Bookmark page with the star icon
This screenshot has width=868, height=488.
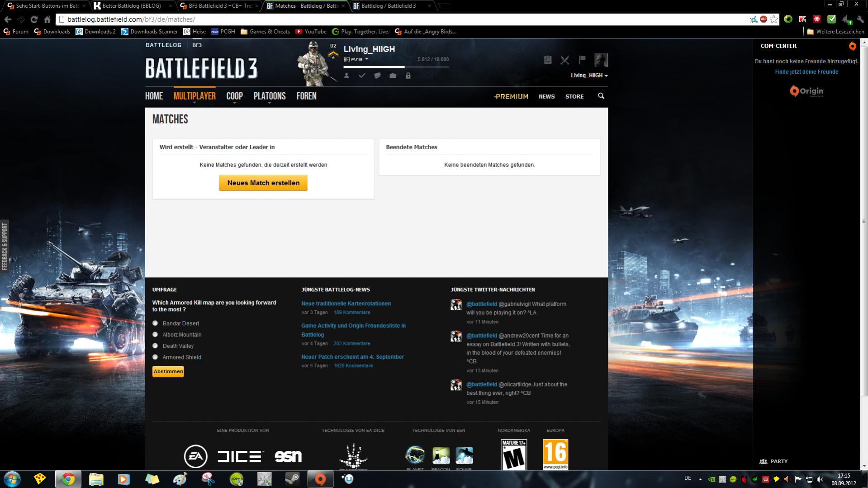(x=774, y=19)
